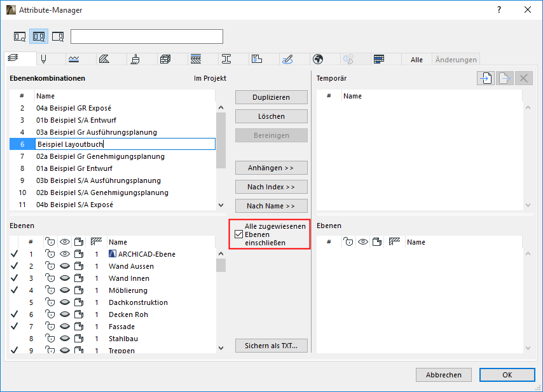Viewport: 543px width, 392px height.
Task: Toggle wireframe icon of Möblierung layer
Action: (x=79, y=290)
